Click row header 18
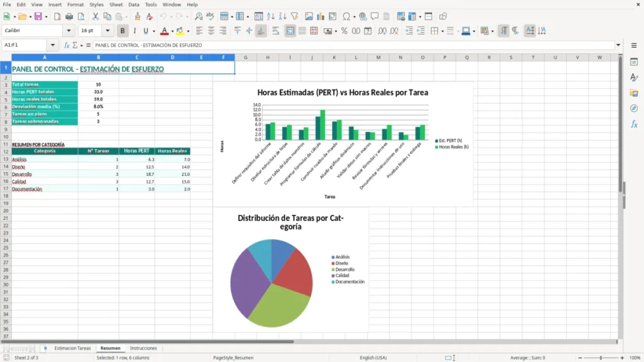This screenshot has height=362, width=644. [6, 196]
